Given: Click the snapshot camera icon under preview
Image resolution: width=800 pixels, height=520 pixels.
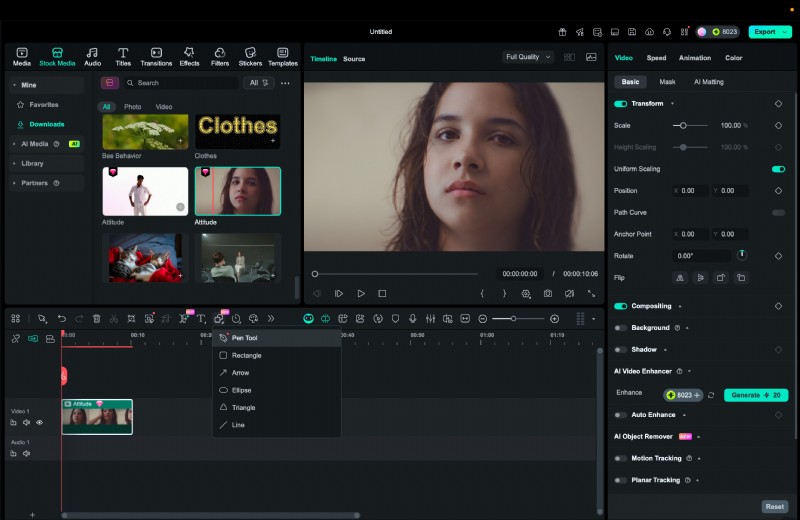Looking at the screenshot, I should pyautogui.click(x=548, y=294).
